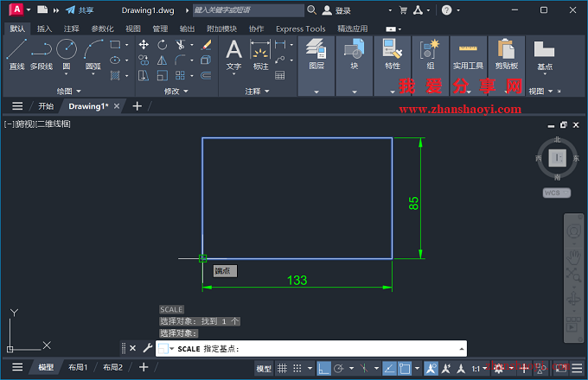Select the Copy tool
The height and width of the screenshot is (380, 588).
tap(144, 60)
